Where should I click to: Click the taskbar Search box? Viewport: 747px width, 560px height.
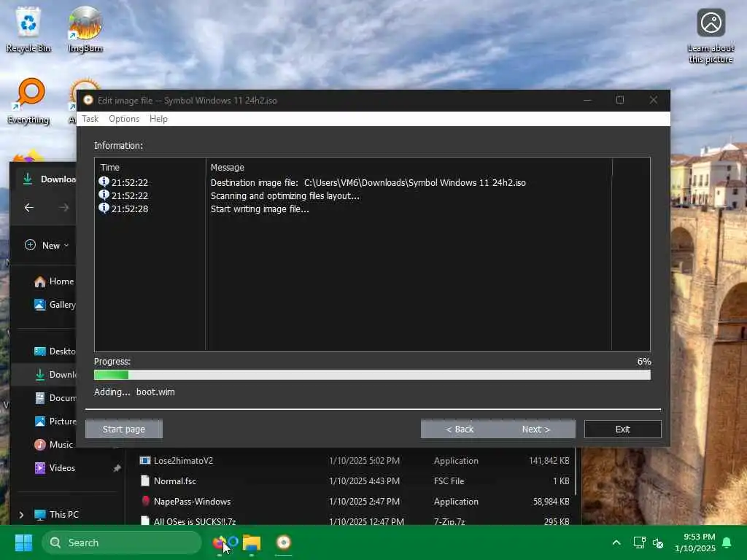click(x=122, y=542)
